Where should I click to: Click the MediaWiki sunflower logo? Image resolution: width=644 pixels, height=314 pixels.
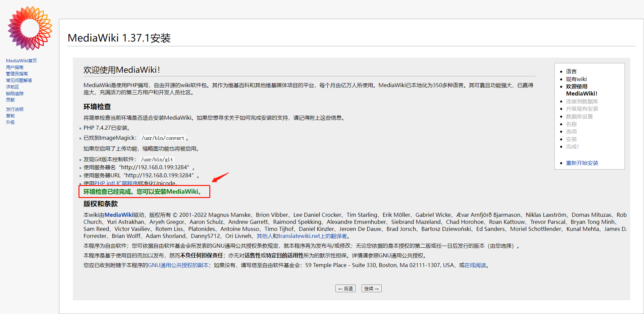click(30, 28)
